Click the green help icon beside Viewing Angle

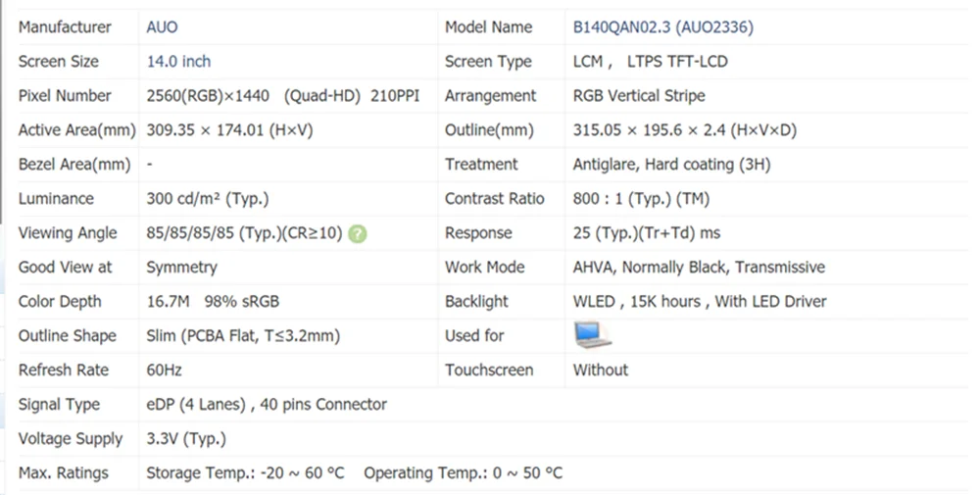pos(358,233)
